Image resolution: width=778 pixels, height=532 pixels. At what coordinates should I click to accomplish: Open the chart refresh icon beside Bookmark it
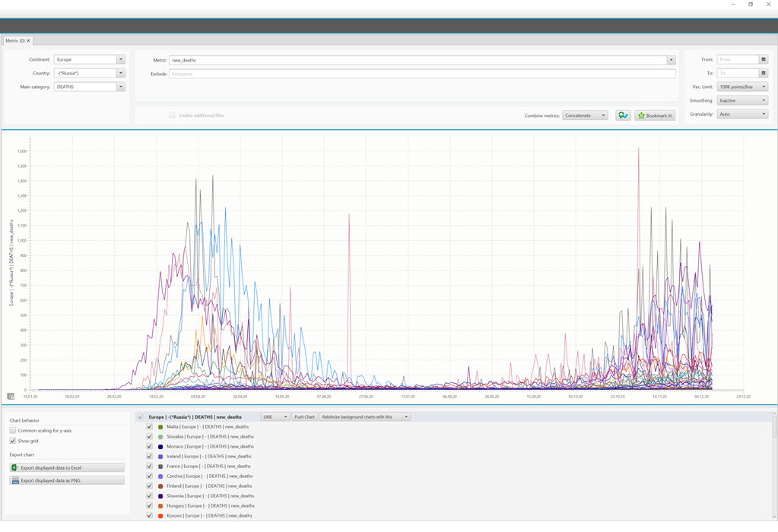tap(623, 114)
